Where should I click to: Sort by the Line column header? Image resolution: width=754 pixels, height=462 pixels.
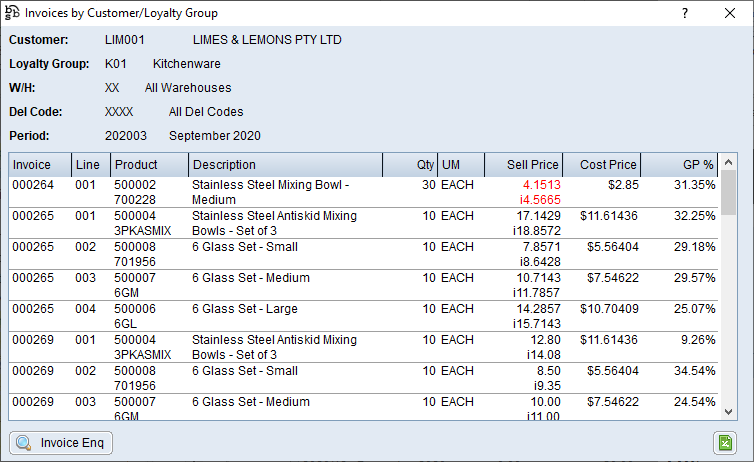(90, 165)
